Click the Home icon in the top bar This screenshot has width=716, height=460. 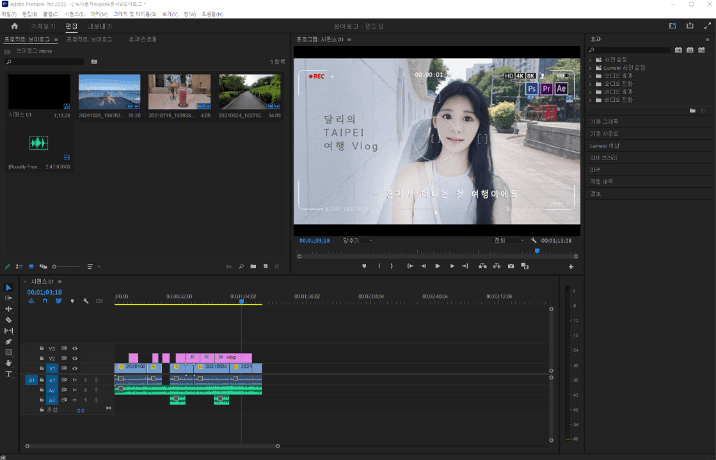coord(14,26)
